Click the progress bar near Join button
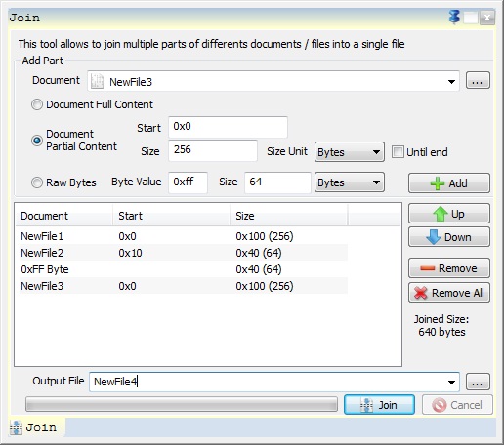The width and height of the screenshot is (504, 445). (x=182, y=405)
